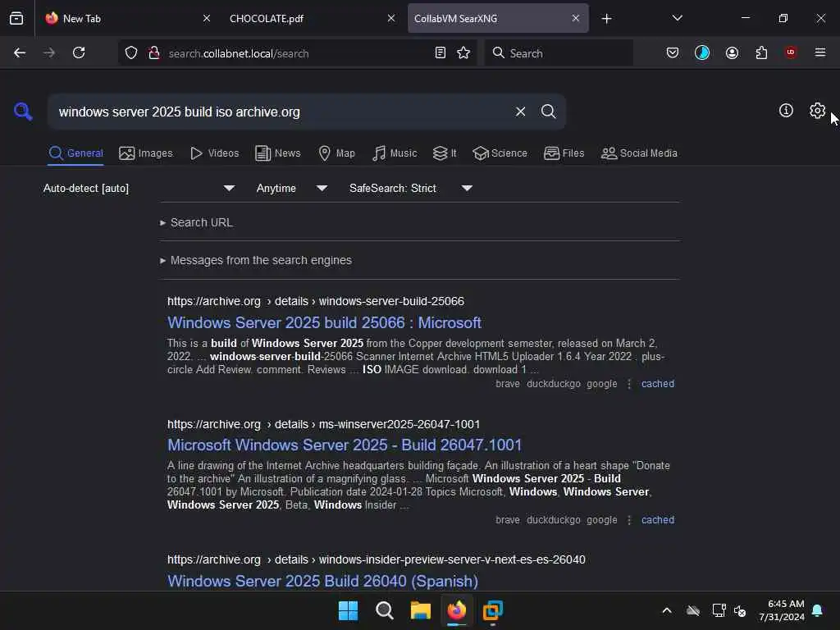
Task: Open Microsoft Windows Server 2025 Build 26047.1001 result
Action: [345, 445]
